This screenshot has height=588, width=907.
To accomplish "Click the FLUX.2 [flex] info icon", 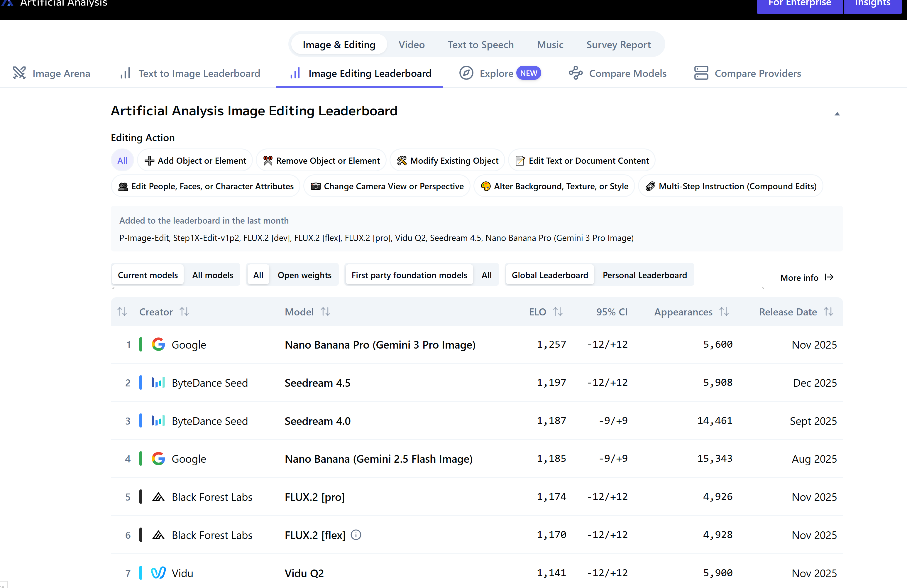I will tap(356, 535).
